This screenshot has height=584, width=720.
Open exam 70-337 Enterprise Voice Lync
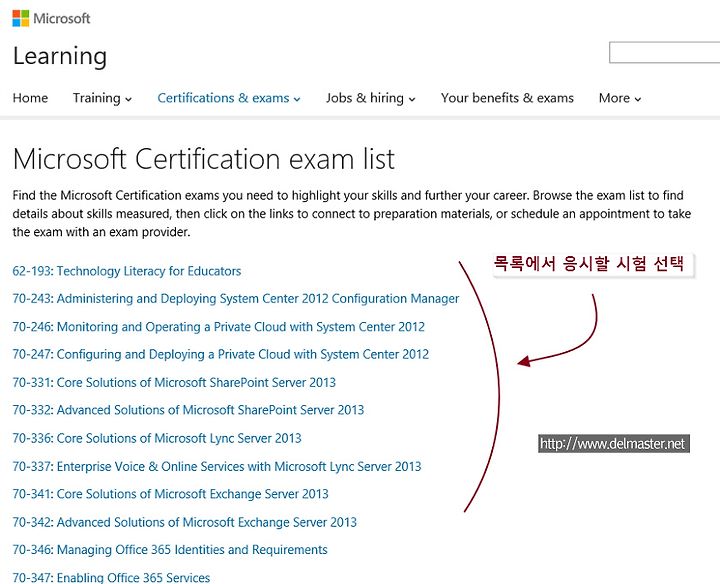217,466
